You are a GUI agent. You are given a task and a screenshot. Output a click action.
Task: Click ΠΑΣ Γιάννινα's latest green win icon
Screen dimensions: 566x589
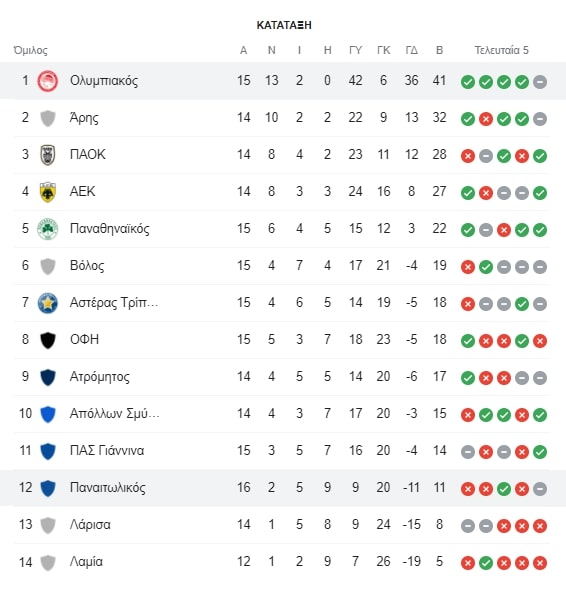pyautogui.click(x=540, y=452)
